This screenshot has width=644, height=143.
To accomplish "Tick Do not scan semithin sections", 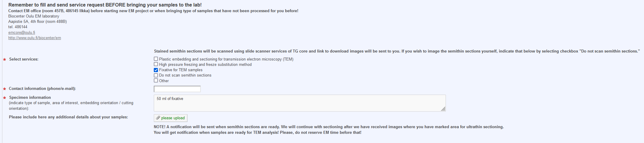I will [156, 75].
